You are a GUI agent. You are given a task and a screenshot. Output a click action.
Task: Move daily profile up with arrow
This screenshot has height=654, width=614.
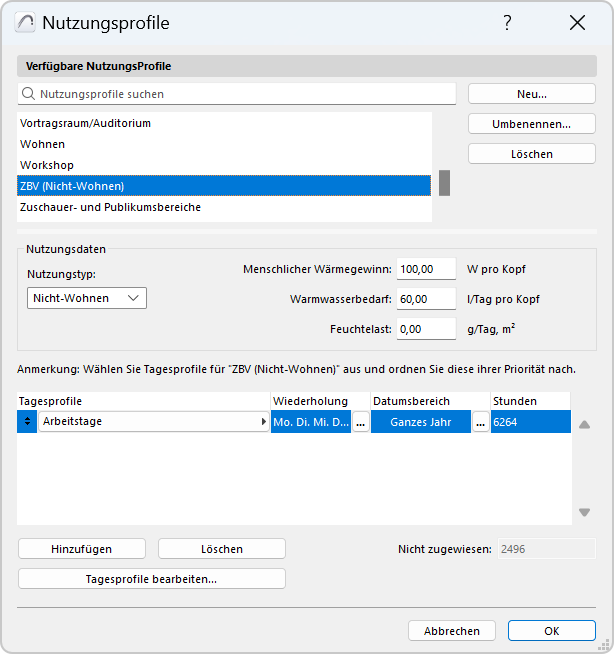(584, 425)
